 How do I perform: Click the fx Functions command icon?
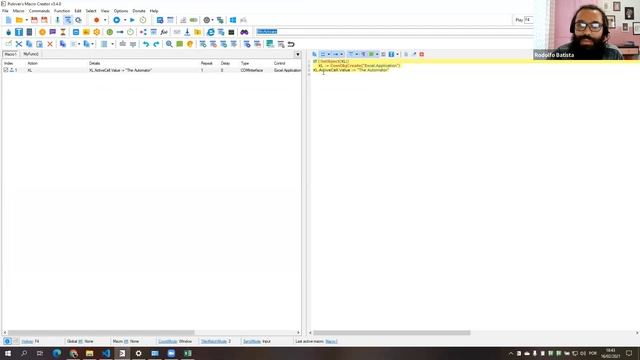(x=164, y=32)
